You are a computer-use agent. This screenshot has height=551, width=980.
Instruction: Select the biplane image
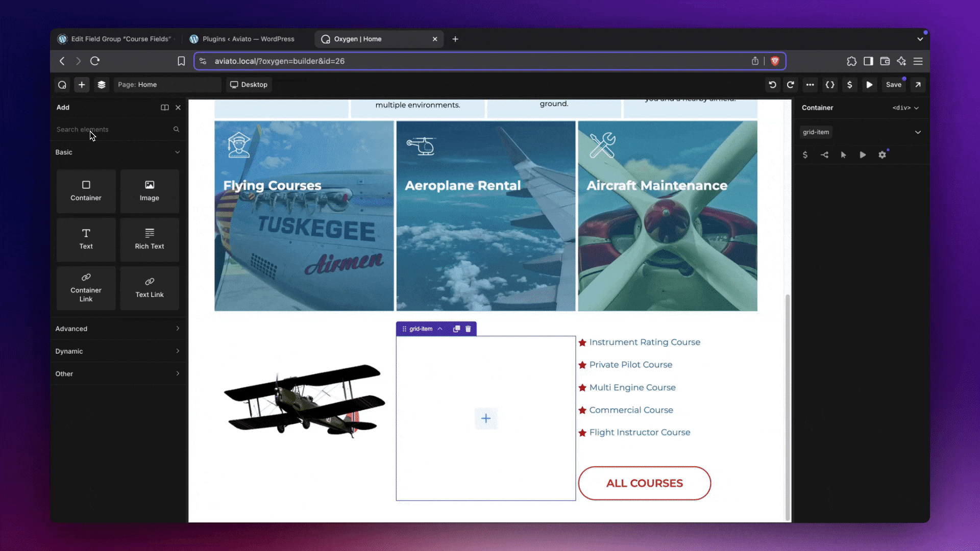(x=305, y=401)
